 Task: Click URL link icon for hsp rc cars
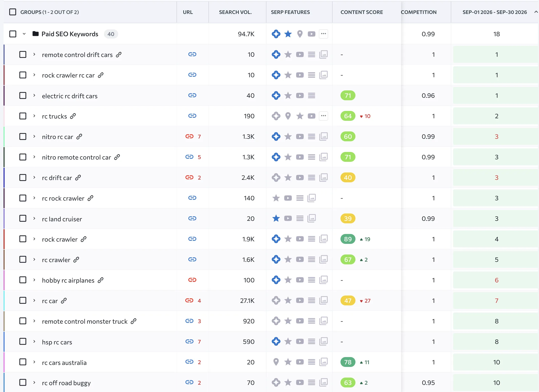[x=189, y=341]
